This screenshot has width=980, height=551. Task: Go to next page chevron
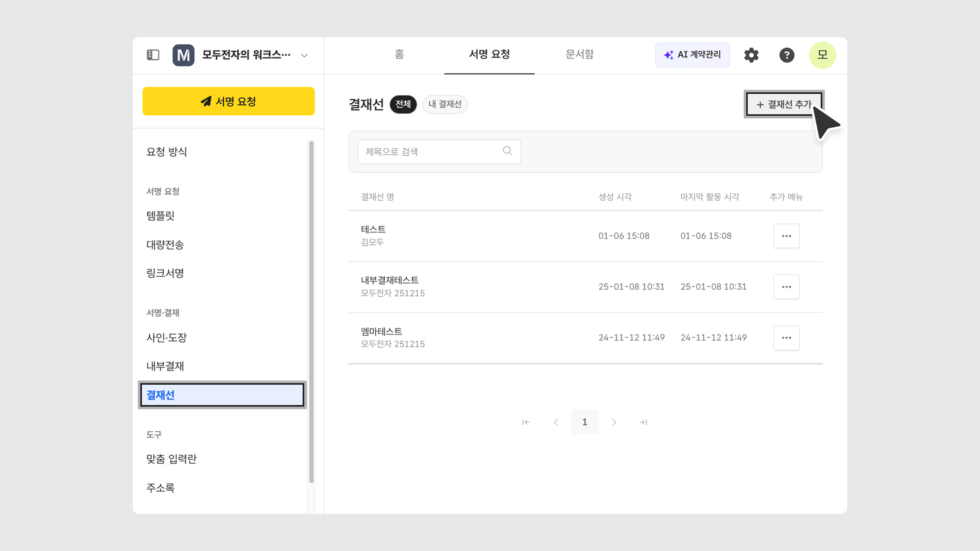[614, 422]
